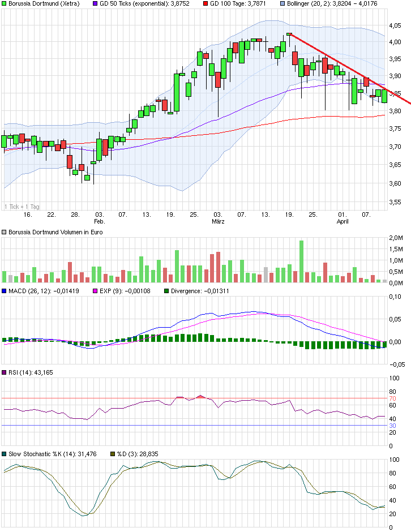Click the 3,75 price axis value
The image size is (411, 532).
click(x=395, y=128)
